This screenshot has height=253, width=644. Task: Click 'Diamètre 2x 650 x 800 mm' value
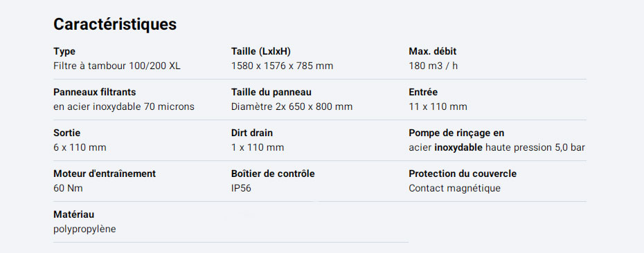pyautogui.click(x=292, y=107)
